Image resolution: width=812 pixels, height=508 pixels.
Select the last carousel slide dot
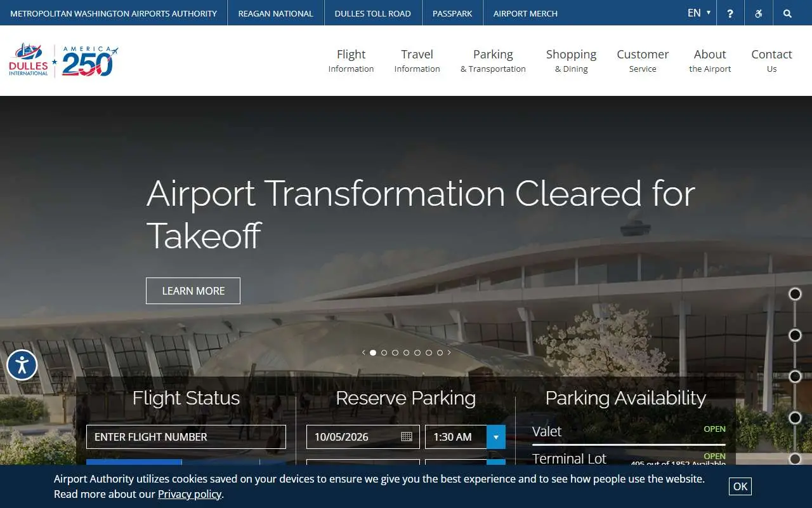pos(440,352)
